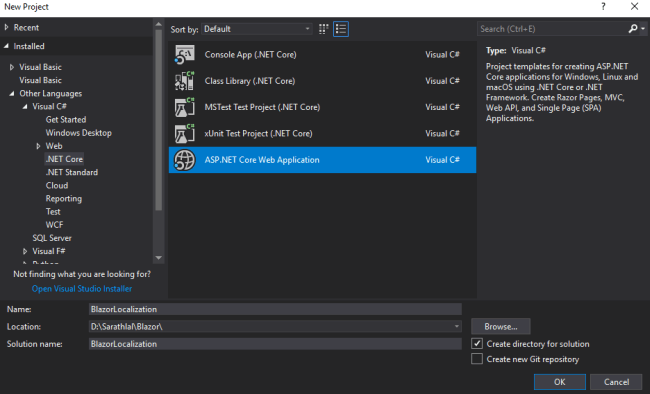650x394 pixels.
Task: Collapse the Other Languages tree node
Action: [x=12, y=94]
